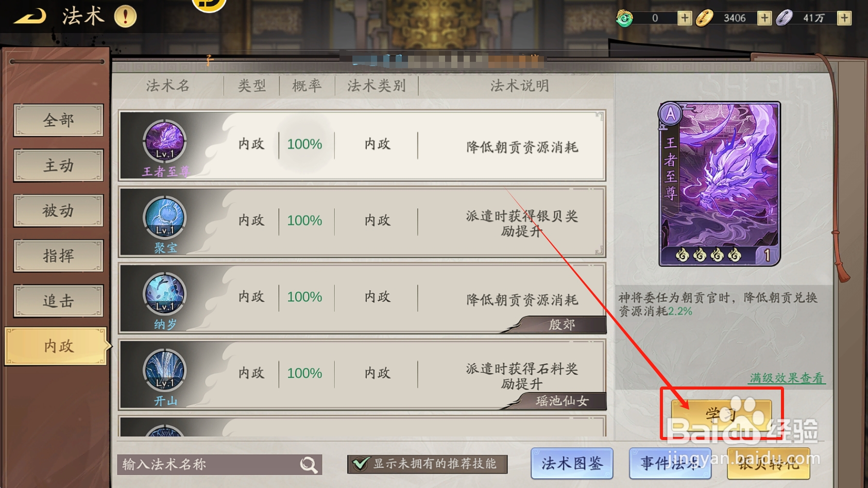Open the exclamation info icon beside 法术
Viewport: 868px width, 488px height.
(x=125, y=16)
